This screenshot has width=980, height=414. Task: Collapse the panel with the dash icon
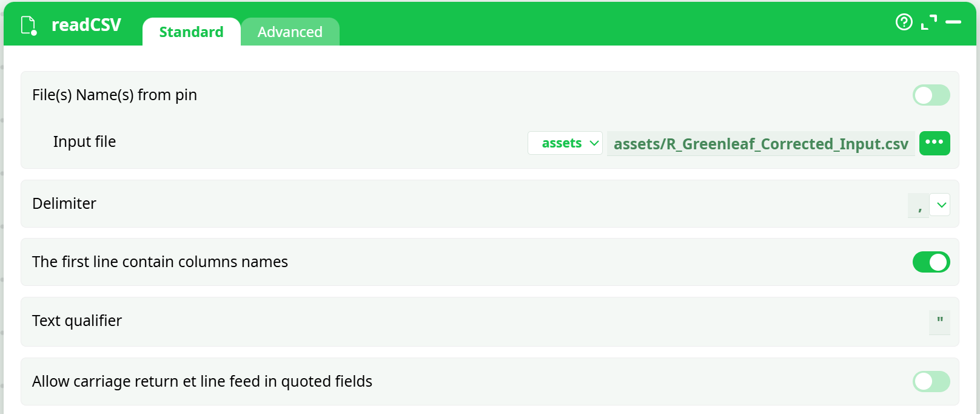pos(953,22)
